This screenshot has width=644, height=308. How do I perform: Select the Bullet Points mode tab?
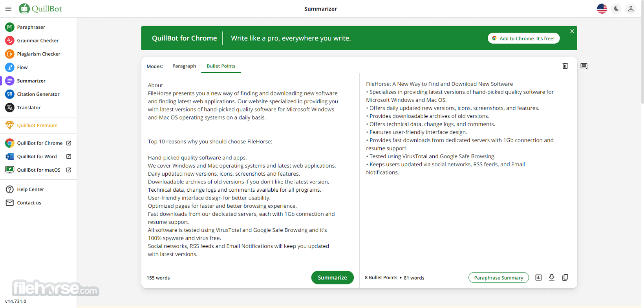[x=221, y=66]
